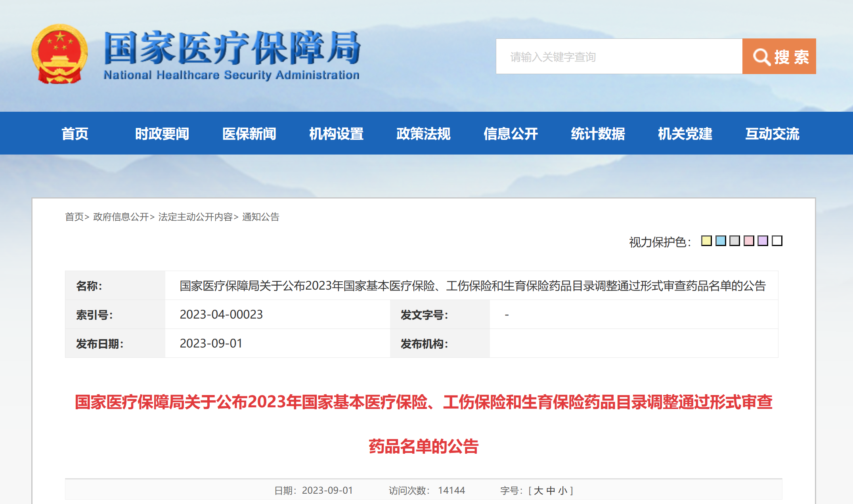Click the visit count 14144

tap(451, 491)
